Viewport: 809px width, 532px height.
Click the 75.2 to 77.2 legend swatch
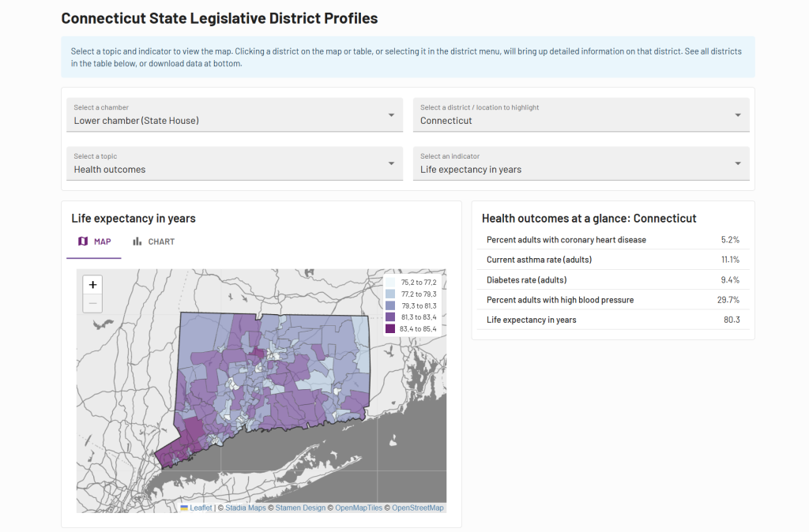coord(390,282)
